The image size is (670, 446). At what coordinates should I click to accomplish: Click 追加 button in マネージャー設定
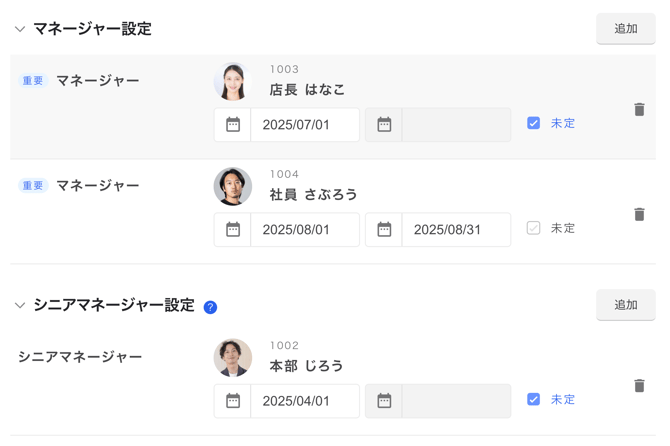[626, 29]
